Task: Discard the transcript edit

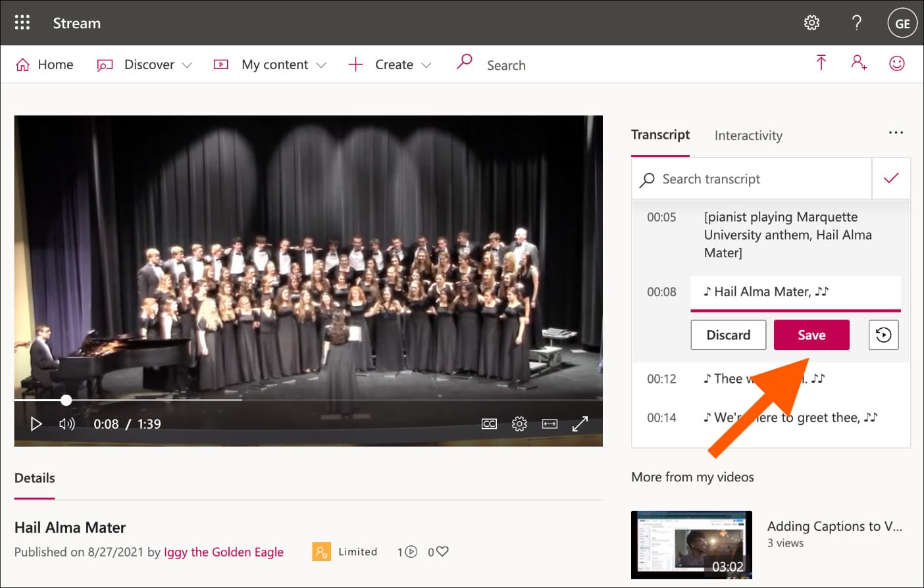Action: point(728,335)
